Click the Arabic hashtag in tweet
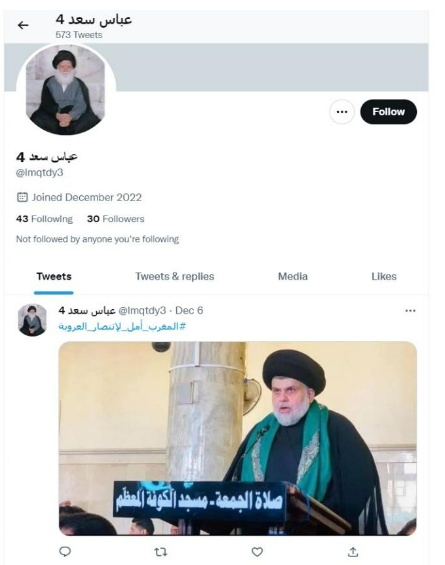This screenshot has height=565, width=445. tap(122, 326)
